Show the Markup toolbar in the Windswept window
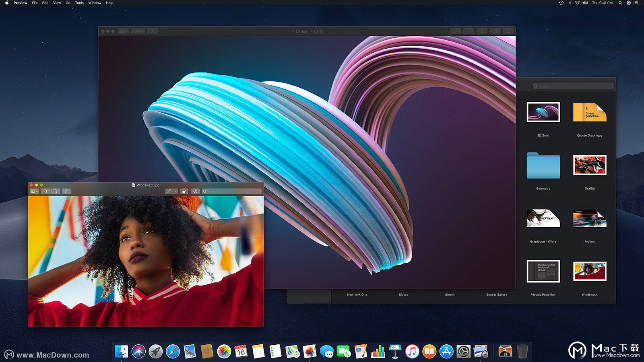644x362 pixels. pyautogui.click(x=195, y=191)
